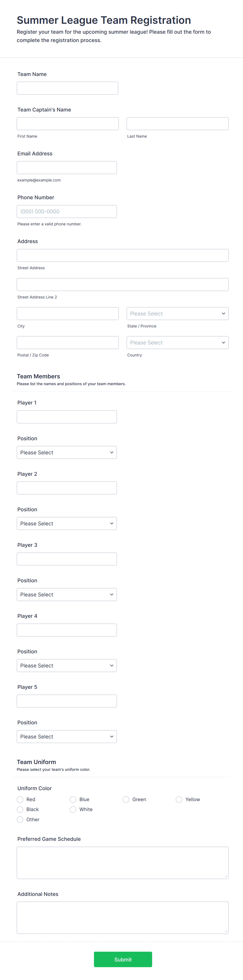This screenshot has width=243, height=980.
Task: Click the captain's First Name field
Action: 68,124
